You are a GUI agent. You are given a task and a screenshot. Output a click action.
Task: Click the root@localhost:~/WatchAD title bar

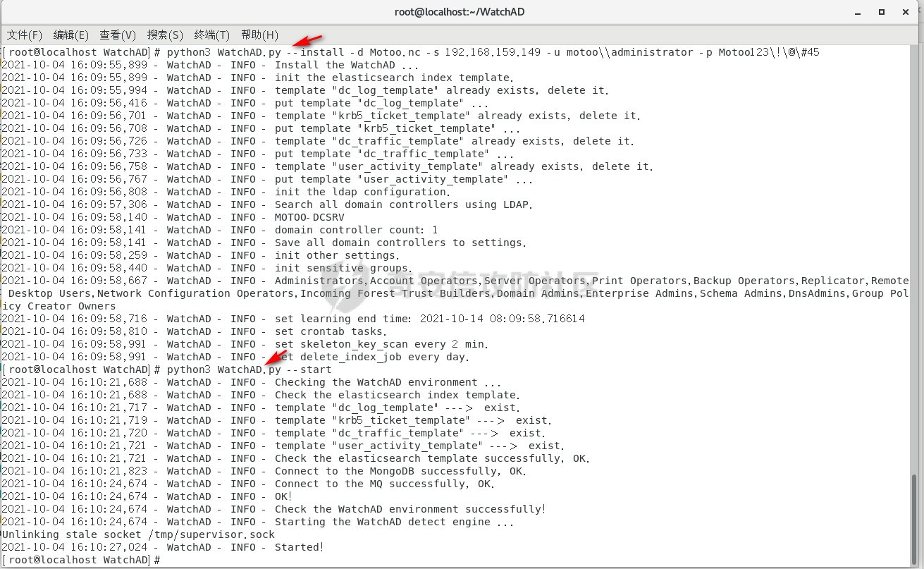pyautogui.click(x=460, y=12)
